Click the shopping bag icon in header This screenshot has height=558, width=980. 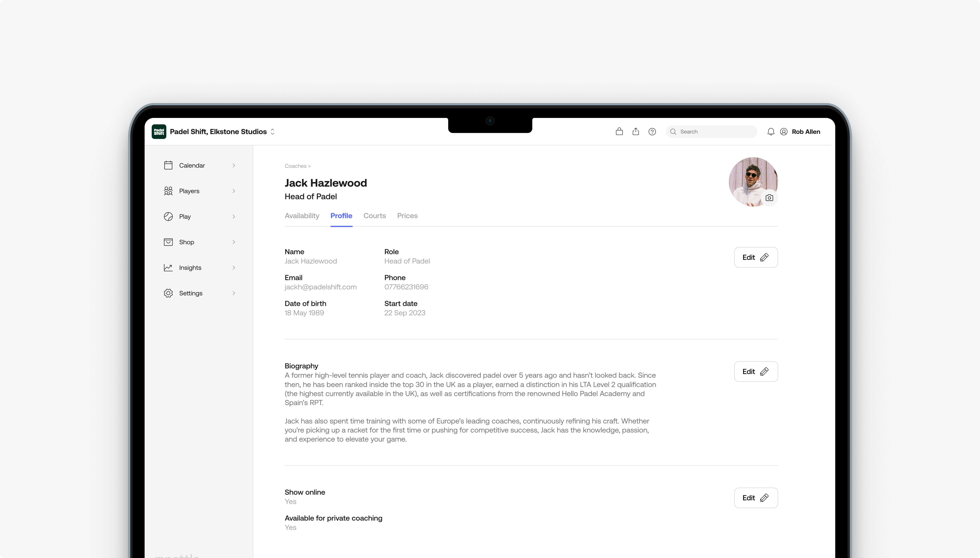[619, 131]
